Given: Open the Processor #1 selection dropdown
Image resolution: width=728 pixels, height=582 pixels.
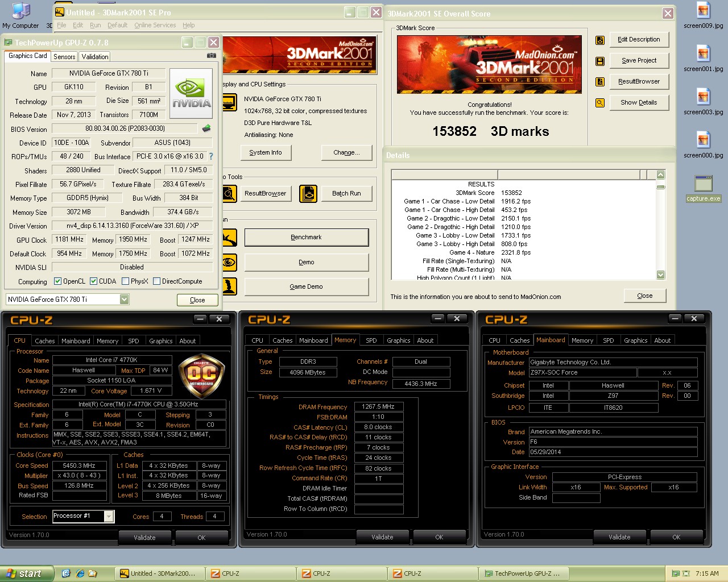Looking at the screenshot, I should [x=109, y=516].
